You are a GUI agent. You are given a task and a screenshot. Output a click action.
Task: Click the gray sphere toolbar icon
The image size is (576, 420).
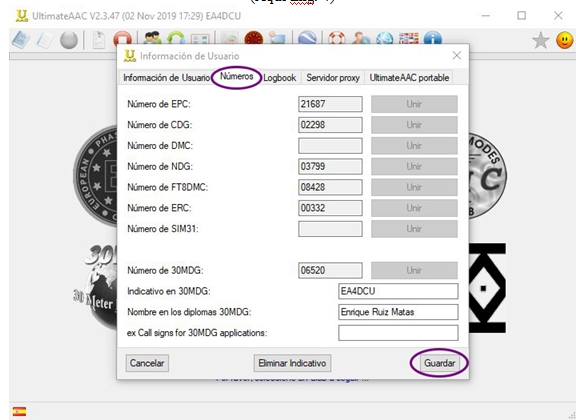[69, 40]
